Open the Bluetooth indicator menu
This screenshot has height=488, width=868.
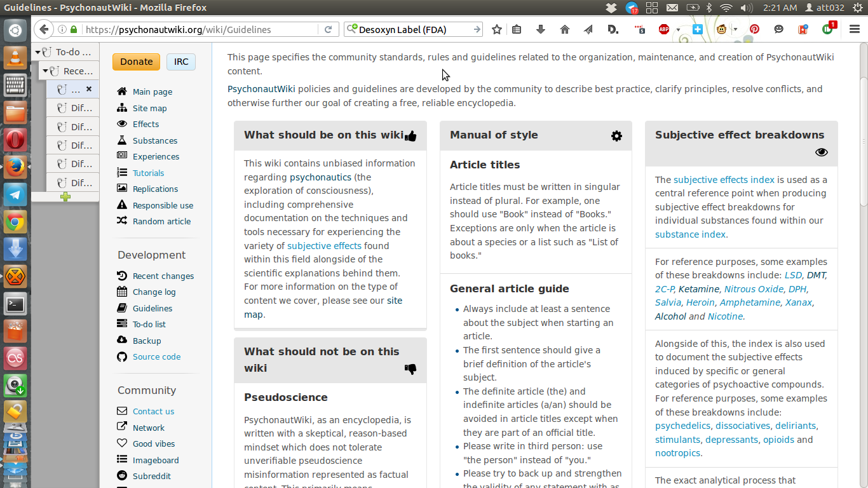(710, 8)
